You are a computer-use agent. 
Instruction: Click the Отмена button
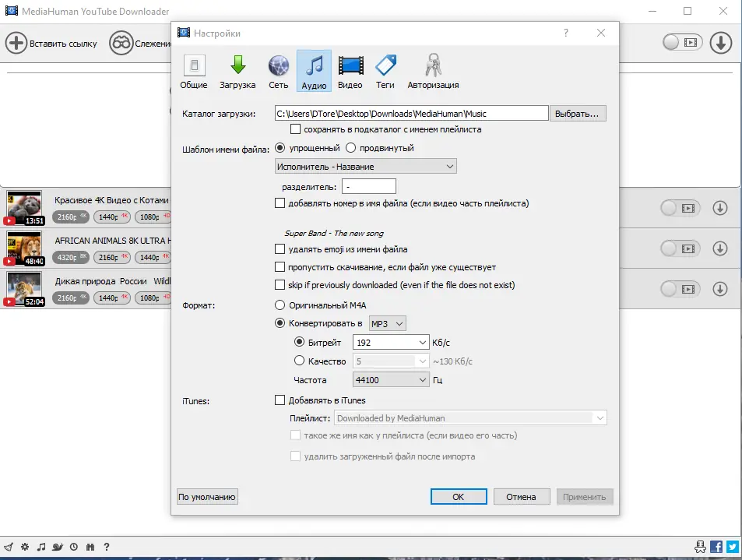click(521, 497)
